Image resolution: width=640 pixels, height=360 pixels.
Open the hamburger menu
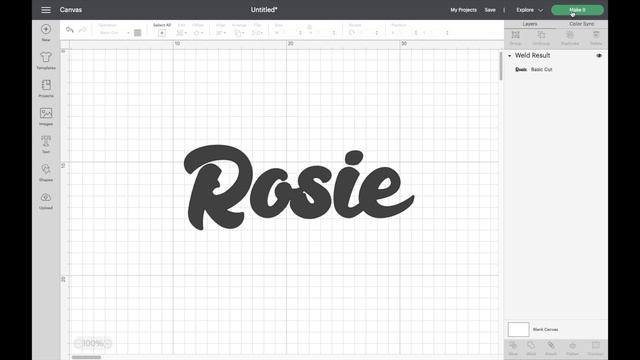(46, 10)
